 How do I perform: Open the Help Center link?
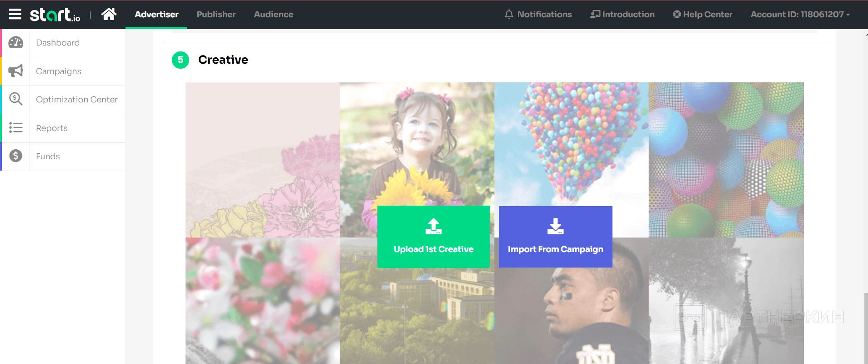(702, 15)
